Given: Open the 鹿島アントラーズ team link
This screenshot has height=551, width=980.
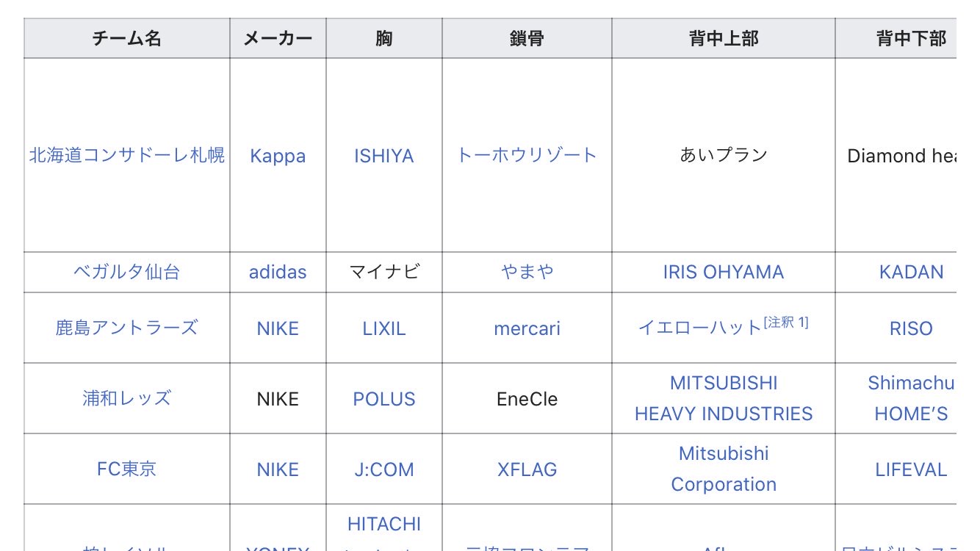Looking at the screenshot, I should point(126,328).
